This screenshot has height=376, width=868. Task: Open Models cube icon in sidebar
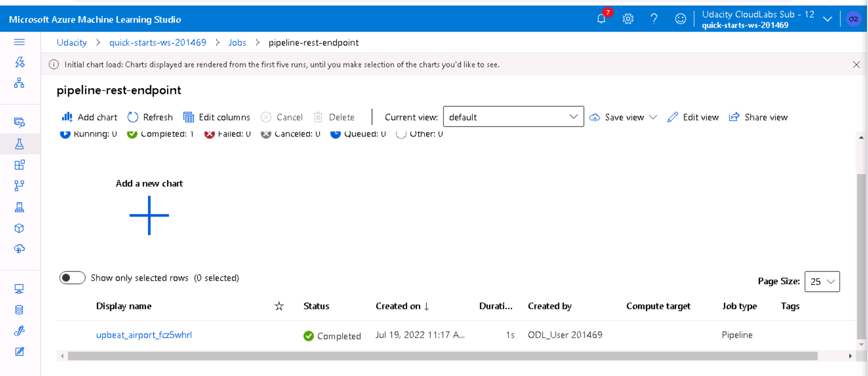(19, 228)
